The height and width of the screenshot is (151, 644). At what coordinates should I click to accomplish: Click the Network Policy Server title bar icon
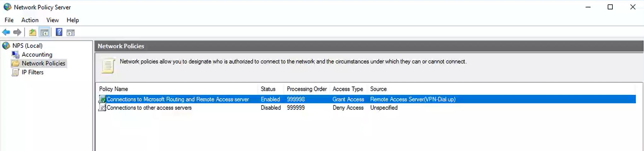point(7,7)
